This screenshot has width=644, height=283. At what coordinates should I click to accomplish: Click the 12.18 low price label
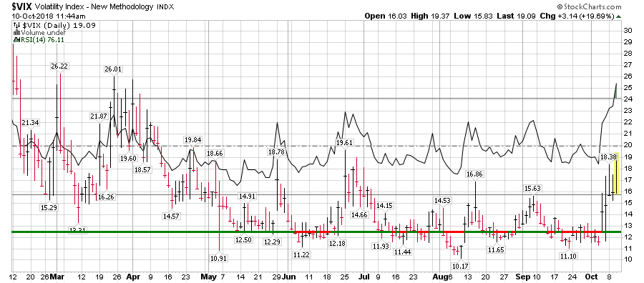(x=337, y=244)
